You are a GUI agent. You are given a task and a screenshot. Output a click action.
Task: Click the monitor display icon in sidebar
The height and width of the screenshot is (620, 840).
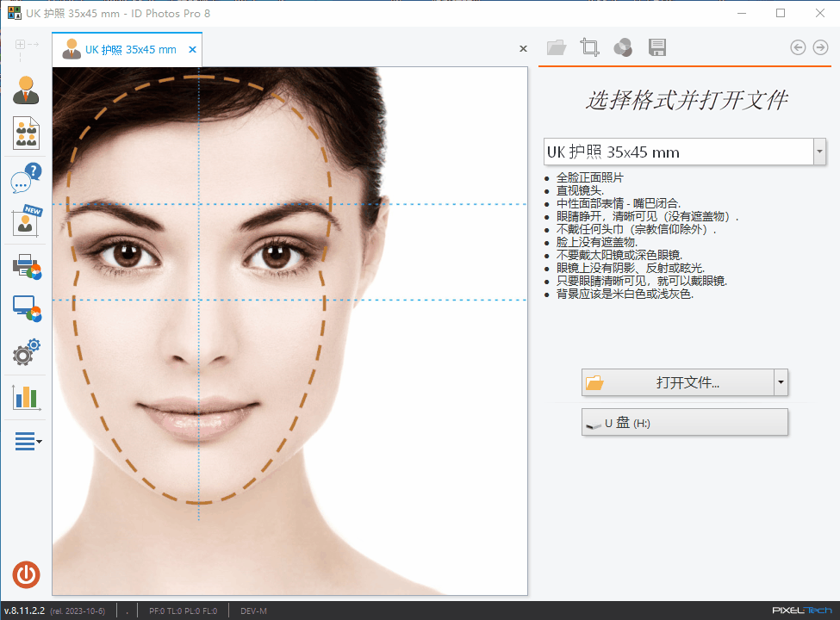coord(26,308)
